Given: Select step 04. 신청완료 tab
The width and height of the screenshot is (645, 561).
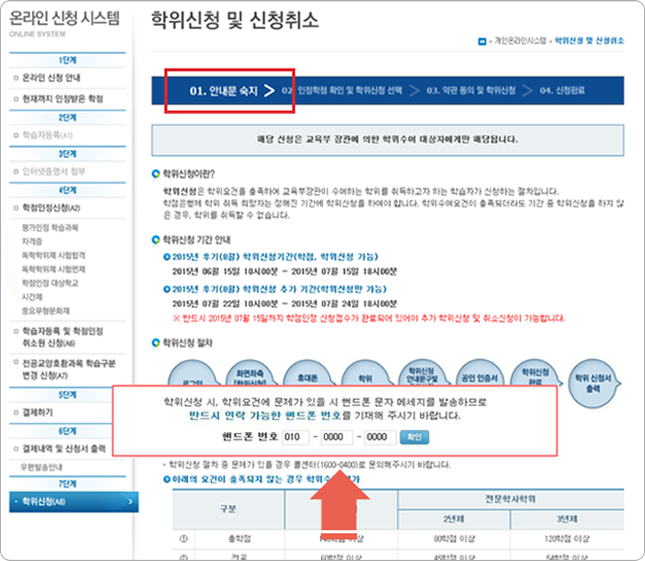Looking at the screenshot, I should [562, 90].
